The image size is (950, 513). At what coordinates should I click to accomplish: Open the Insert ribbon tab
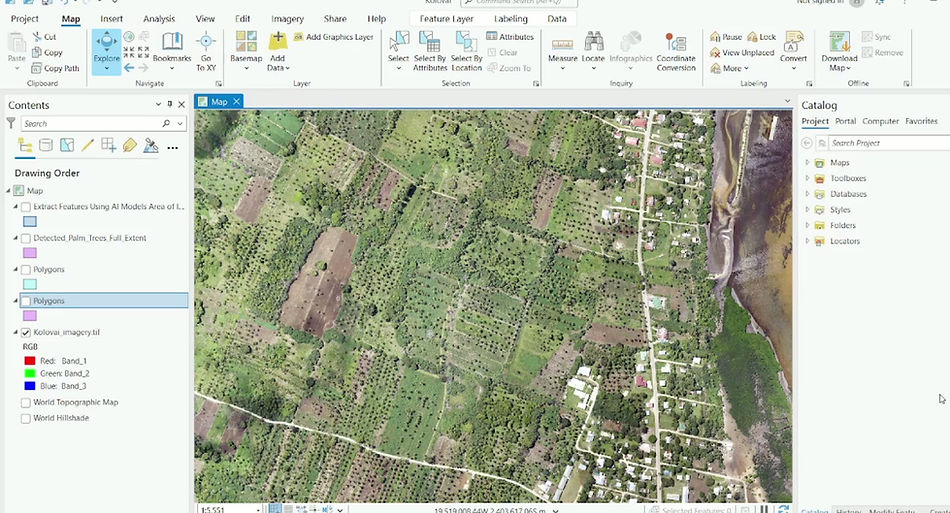pyautogui.click(x=111, y=19)
